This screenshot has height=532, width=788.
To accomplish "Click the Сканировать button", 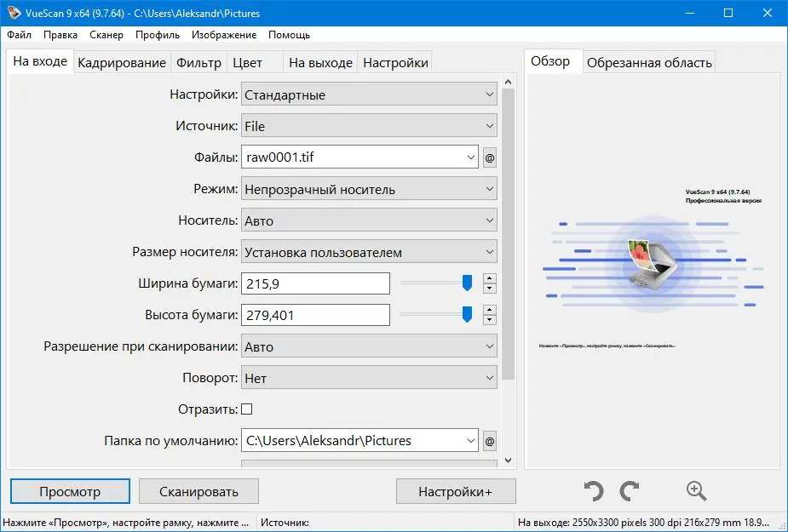I will point(198,491).
